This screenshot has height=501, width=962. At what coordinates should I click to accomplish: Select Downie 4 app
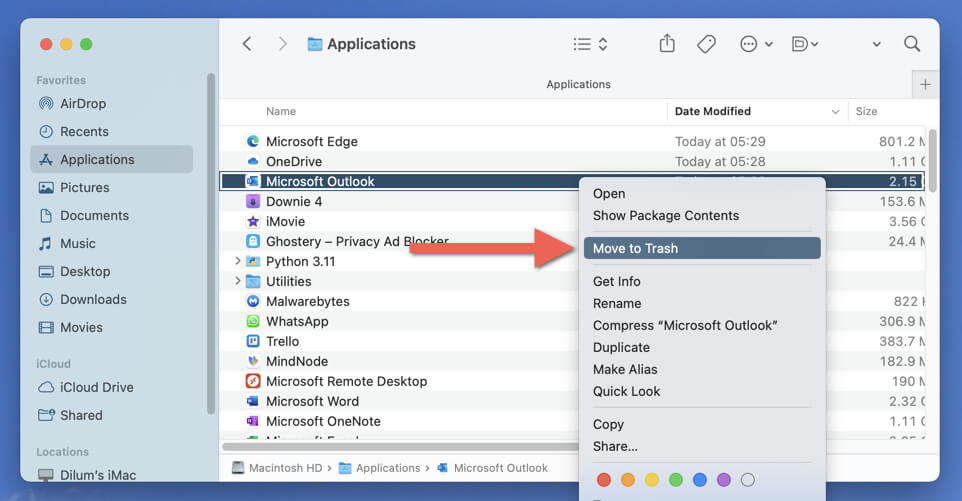399,202
